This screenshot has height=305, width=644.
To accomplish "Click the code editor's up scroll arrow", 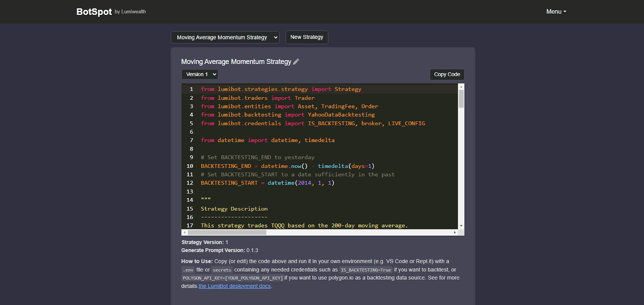I will (x=461, y=86).
